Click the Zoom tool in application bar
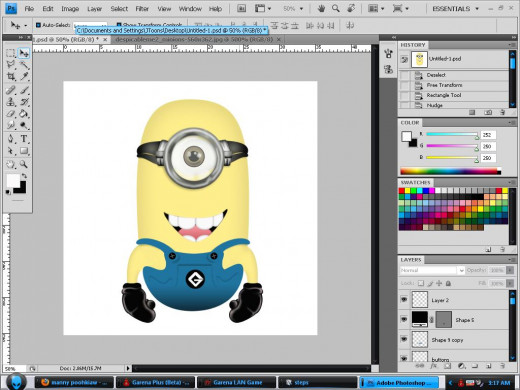The width and height of the screenshot is (520, 390). point(336,9)
